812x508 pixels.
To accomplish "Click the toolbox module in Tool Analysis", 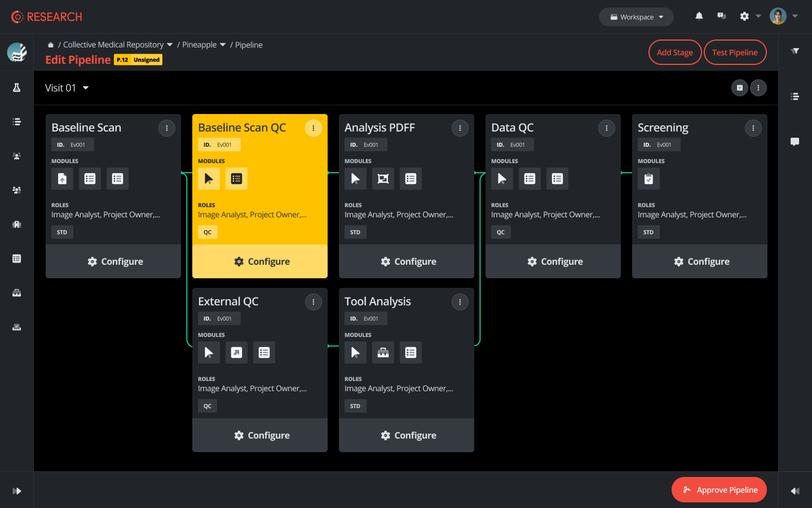I will (x=383, y=353).
